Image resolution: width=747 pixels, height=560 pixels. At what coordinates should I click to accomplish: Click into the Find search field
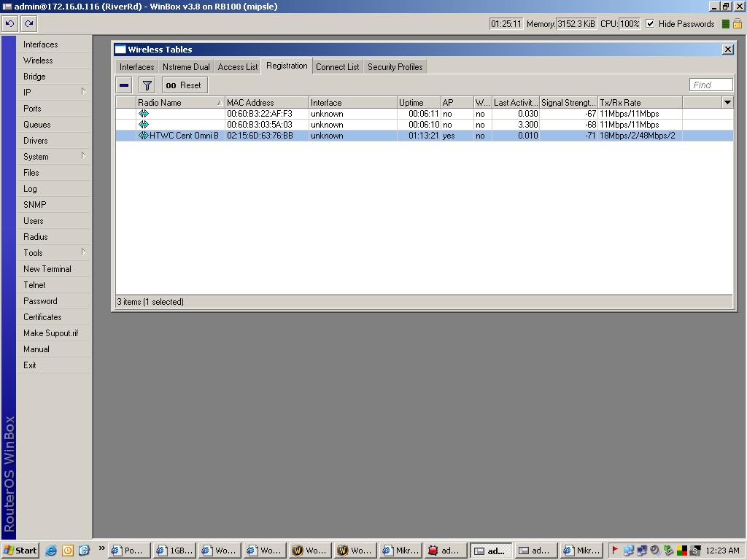click(x=711, y=85)
